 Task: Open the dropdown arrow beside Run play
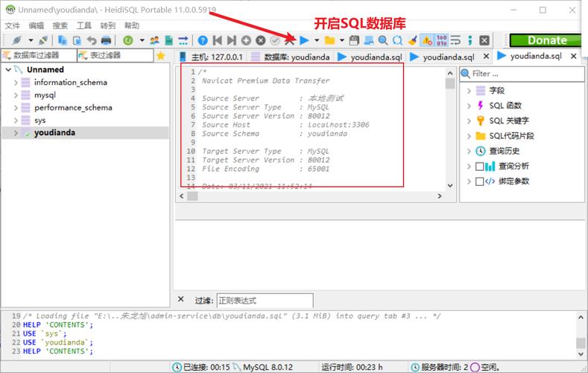[x=317, y=40]
